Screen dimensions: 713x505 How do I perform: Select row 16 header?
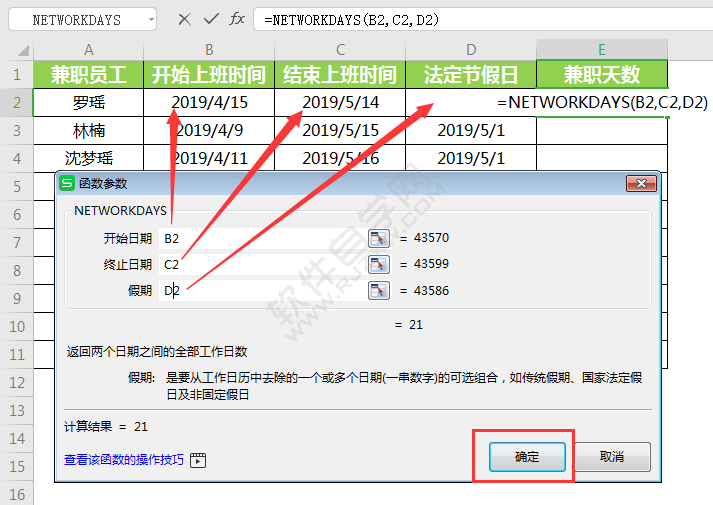[x=17, y=495]
